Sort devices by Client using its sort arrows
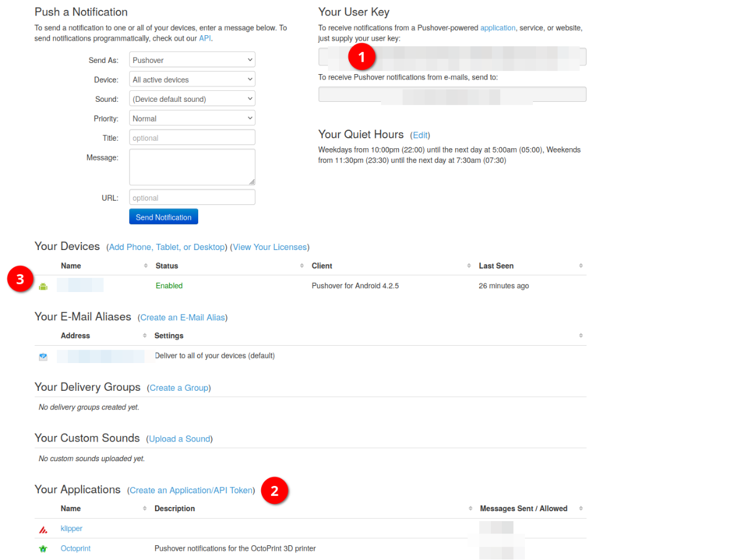This screenshot has height=560, width=741. pos(469,266)
